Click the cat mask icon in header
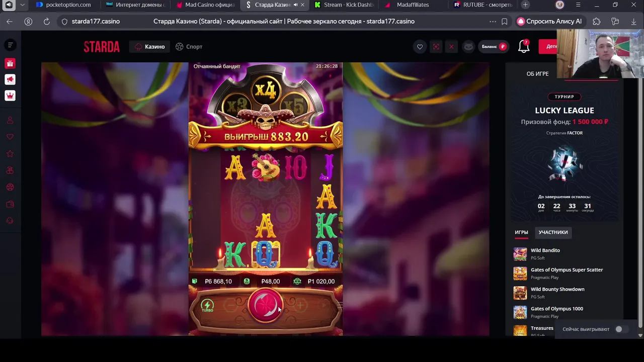The image size is (644, 362). click(x=468, y=47)
